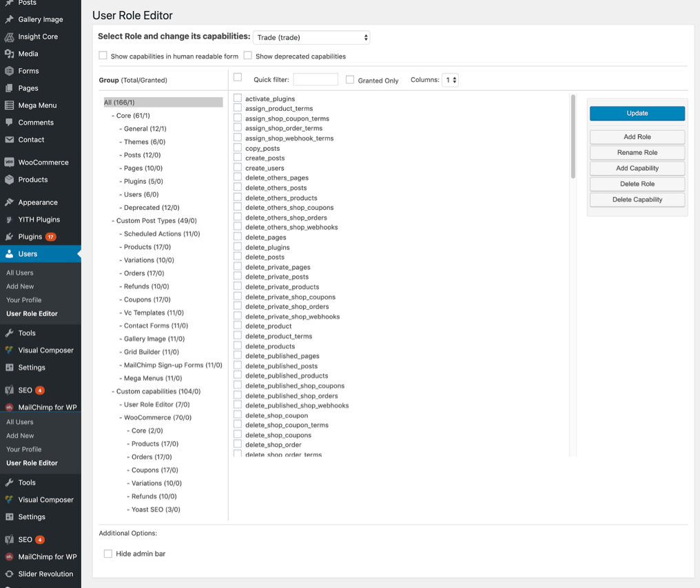Click the Users person icon
This screenshot has width=700, height=588.
[9, 254]
